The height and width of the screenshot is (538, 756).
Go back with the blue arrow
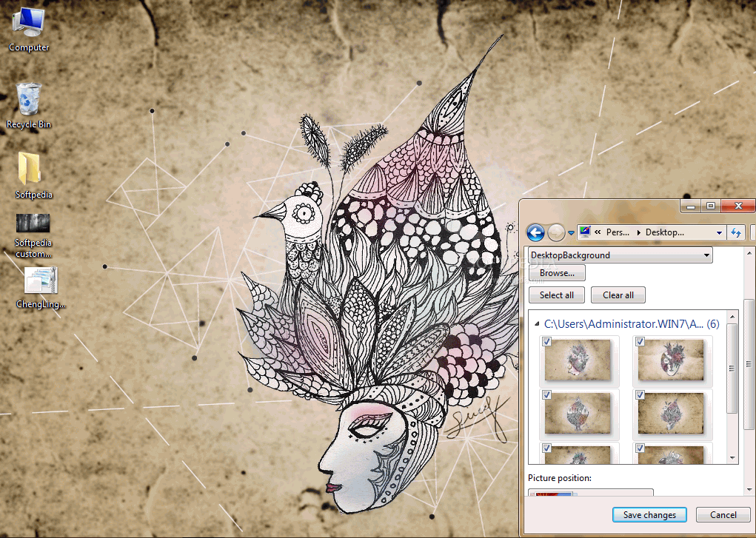(x=535, y=232)
